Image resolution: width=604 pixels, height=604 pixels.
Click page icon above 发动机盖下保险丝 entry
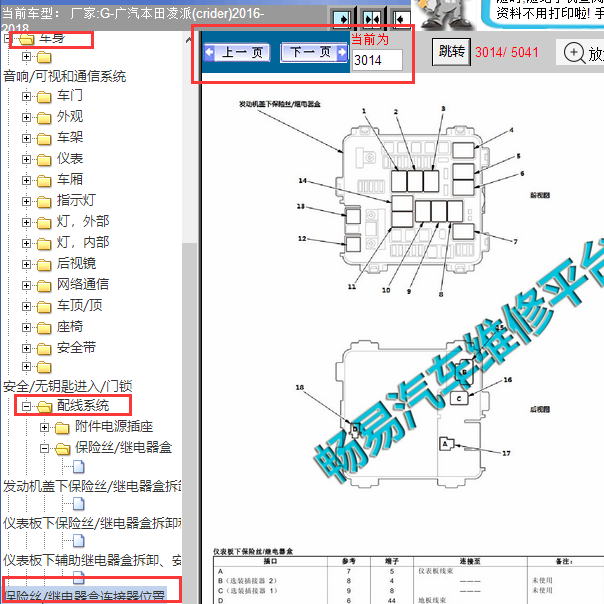(79, 467)
